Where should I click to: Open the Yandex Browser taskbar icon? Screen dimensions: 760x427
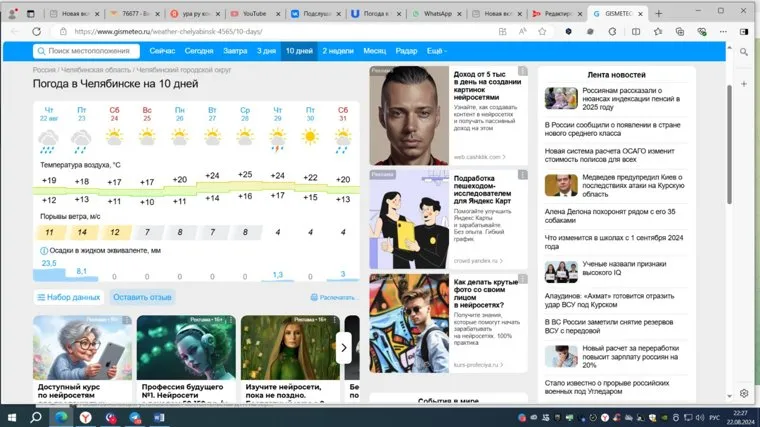pos(86,416)
